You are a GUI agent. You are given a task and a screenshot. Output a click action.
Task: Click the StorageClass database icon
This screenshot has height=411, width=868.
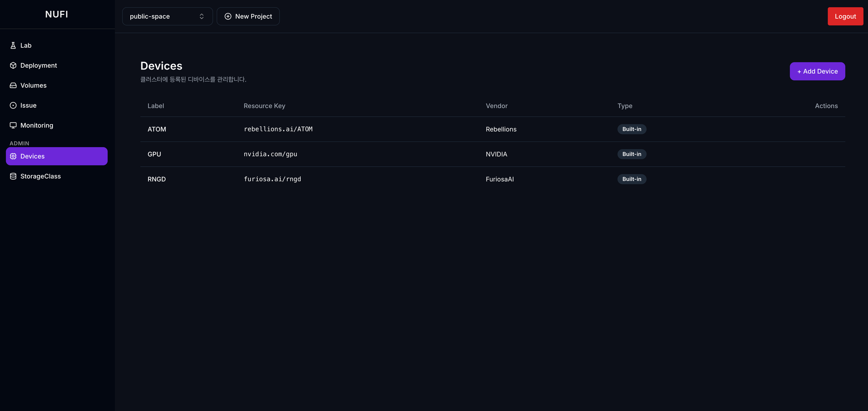click(x=13, y=176)
